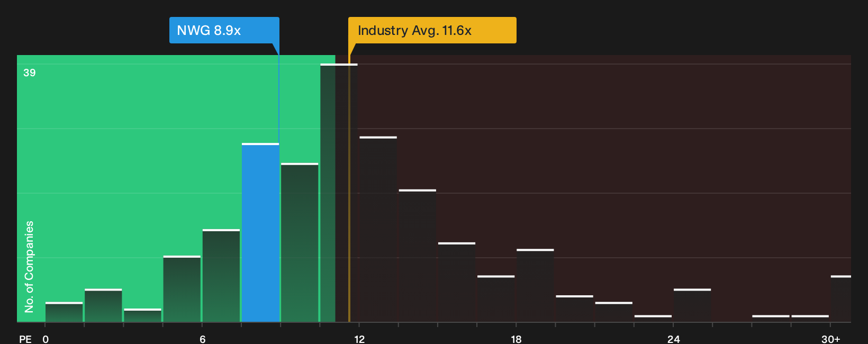This screenshot has width=868, height=344.
Task: Click the "30+" x-axis tick label
Action: pos(831,339)
